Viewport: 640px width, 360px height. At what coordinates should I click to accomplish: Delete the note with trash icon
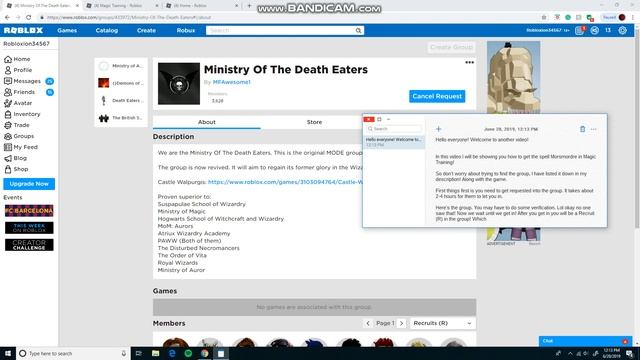[582, 129]
